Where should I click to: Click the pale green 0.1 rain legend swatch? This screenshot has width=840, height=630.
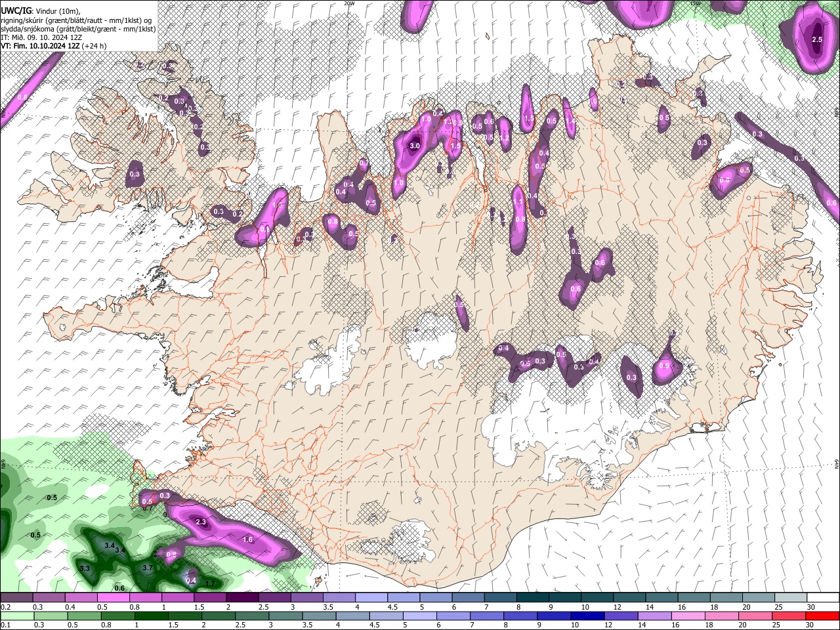pyautogui.click(x=16, y=616)
